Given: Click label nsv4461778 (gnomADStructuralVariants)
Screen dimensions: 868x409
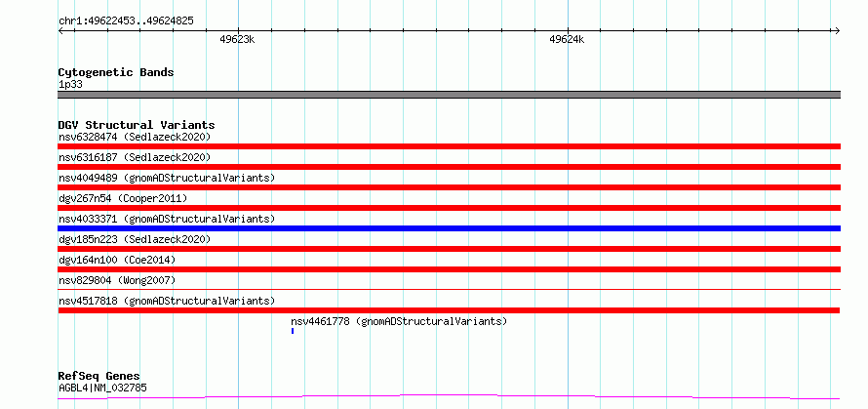Looking at the screenshot, I should tap(399, 321).
